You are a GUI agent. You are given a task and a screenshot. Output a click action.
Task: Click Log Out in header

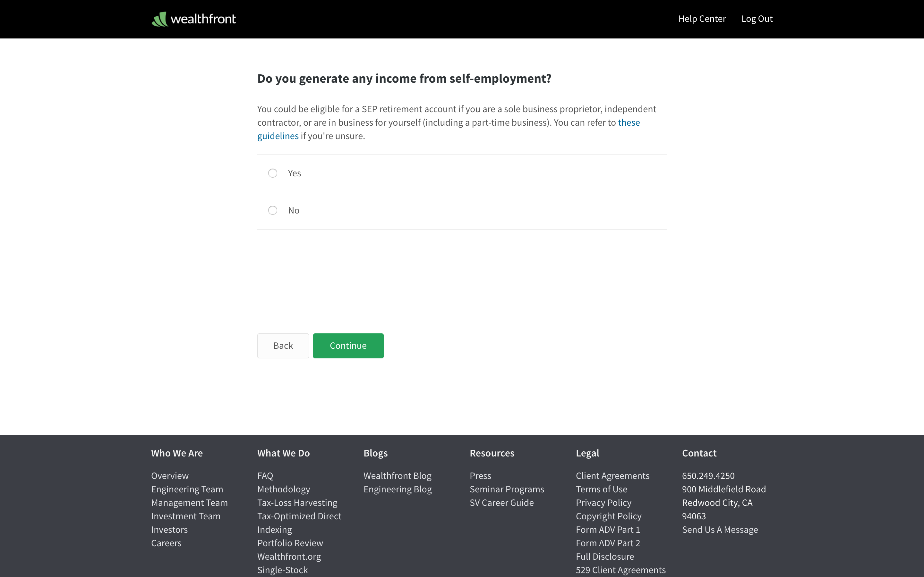click(757, 19)
